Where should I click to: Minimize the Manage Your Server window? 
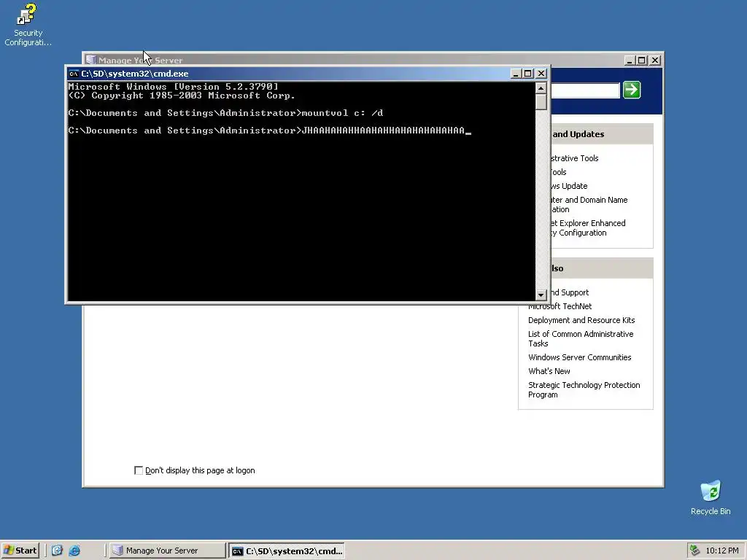(x=630, y=61)
